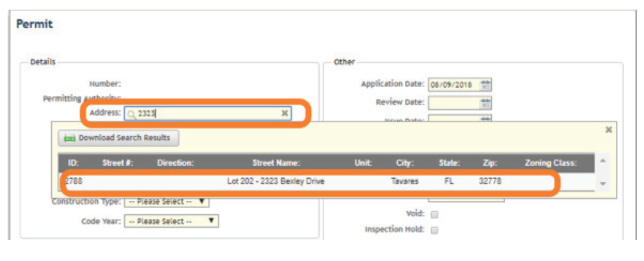Close the address search results popup
The width and height of the screenshot is (644, 261).
point(609,129)
